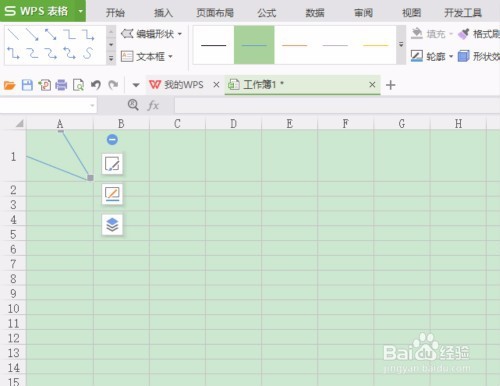500x386 pixels.
Task: Pick the curved connector shape
Action: click(x=32, y=53)
